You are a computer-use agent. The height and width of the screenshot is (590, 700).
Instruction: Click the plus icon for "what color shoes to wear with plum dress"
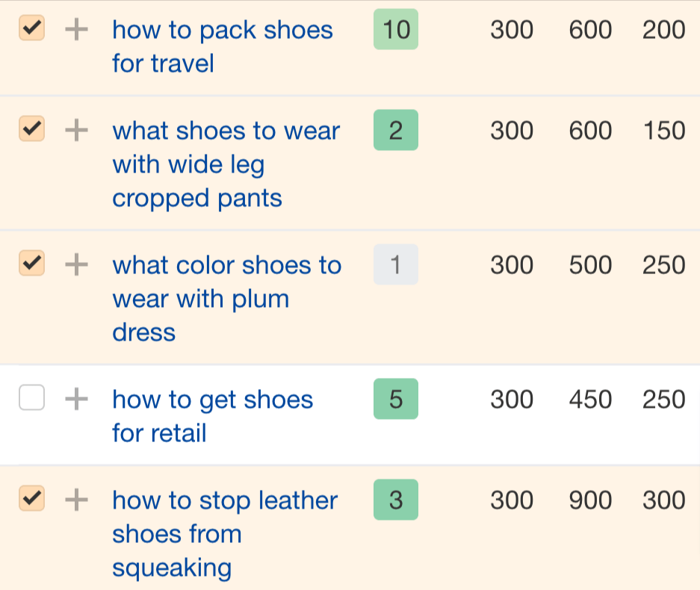(x=75, y=265)
